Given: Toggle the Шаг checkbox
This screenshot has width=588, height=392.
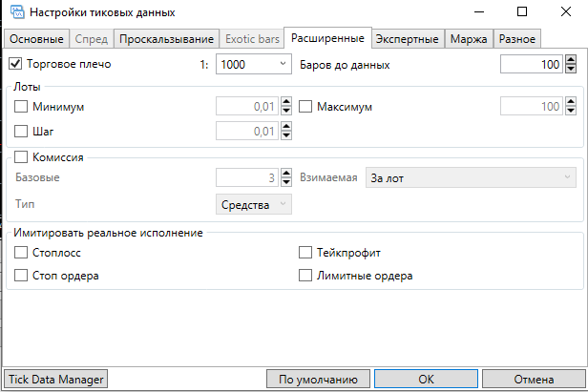Looking at the screenshot, I should pyautogui.click(x=21, y=132).
